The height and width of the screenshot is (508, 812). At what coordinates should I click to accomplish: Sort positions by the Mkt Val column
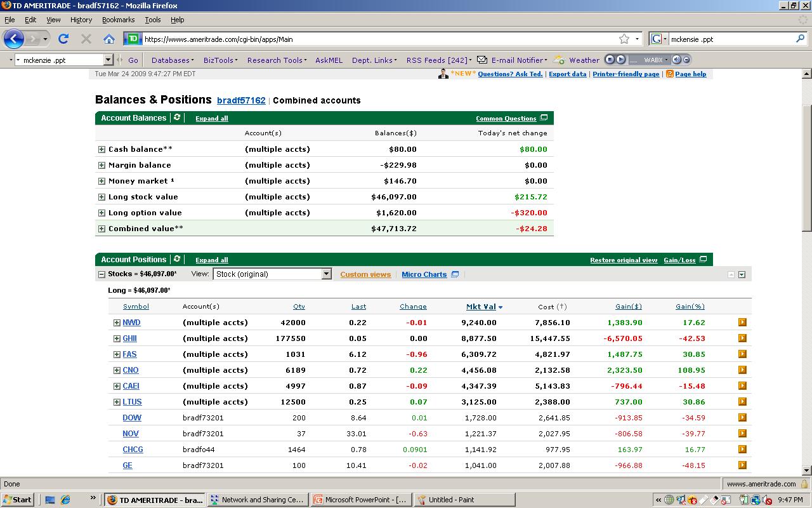click(x=481, y=307)
